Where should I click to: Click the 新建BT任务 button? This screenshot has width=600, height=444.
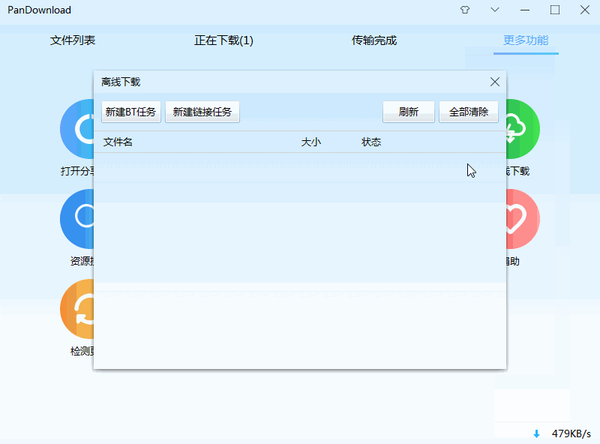pyautogui.click(x=131, y=112)
